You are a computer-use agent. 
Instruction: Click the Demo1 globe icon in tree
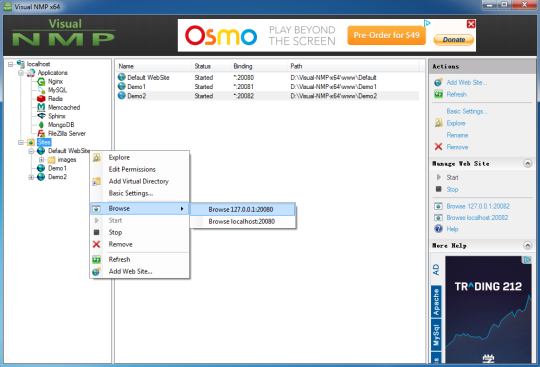point(41,168)
